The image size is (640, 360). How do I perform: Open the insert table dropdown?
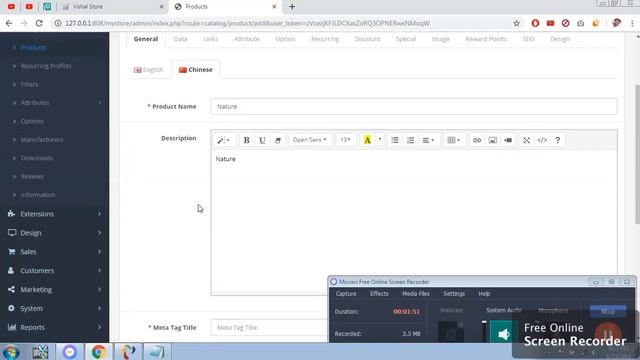click(x=453, y=140)
